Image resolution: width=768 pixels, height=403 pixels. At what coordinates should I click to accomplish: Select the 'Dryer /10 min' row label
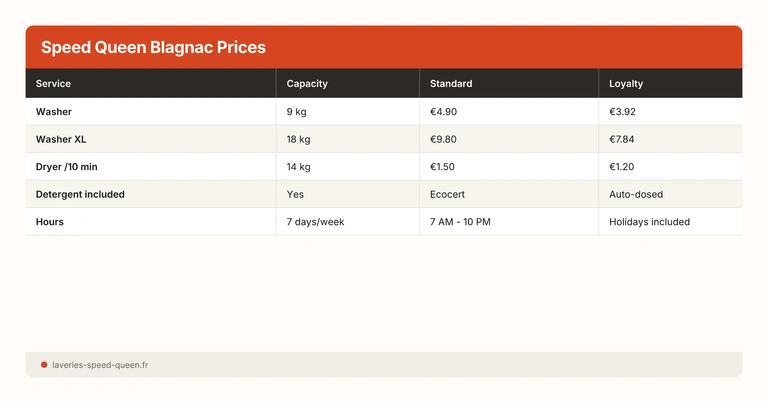click(x=67, y=166)
